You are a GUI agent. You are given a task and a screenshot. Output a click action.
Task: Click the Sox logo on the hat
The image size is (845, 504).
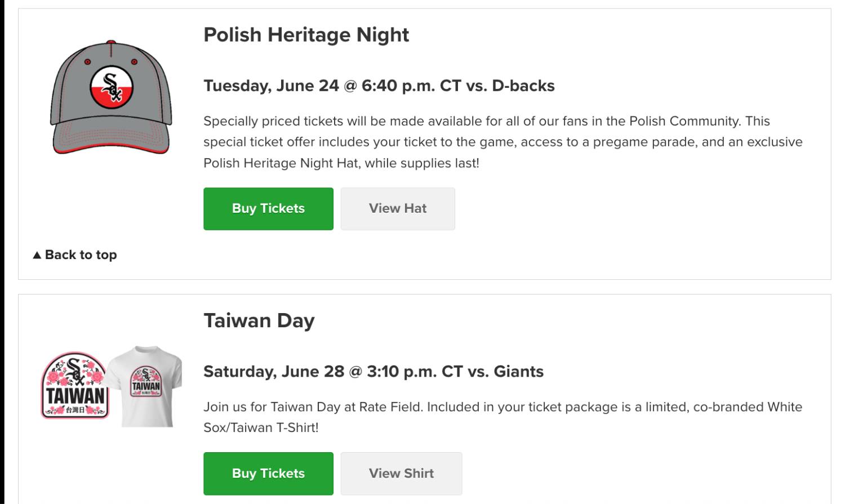tap(112, 88)
